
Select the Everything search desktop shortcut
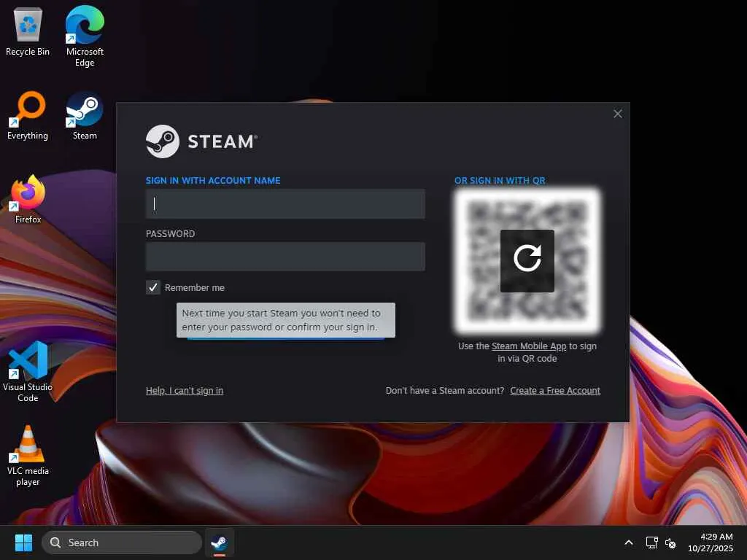click(28, 116)
